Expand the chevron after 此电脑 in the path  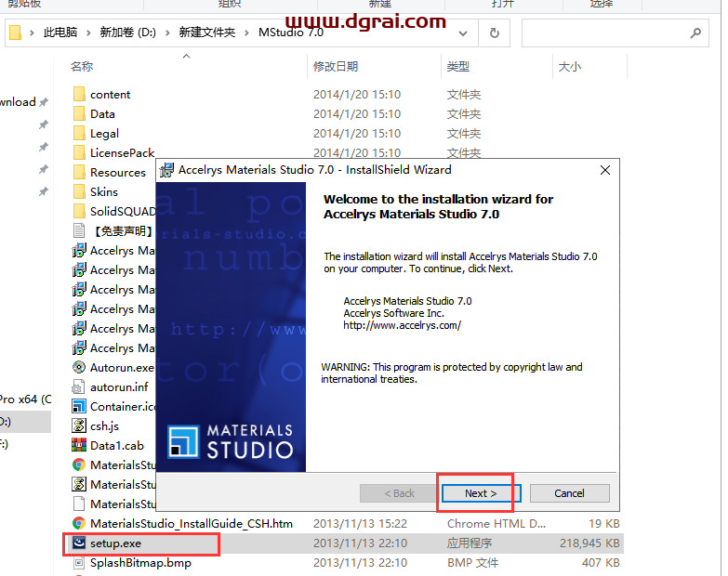click(87, 33)
